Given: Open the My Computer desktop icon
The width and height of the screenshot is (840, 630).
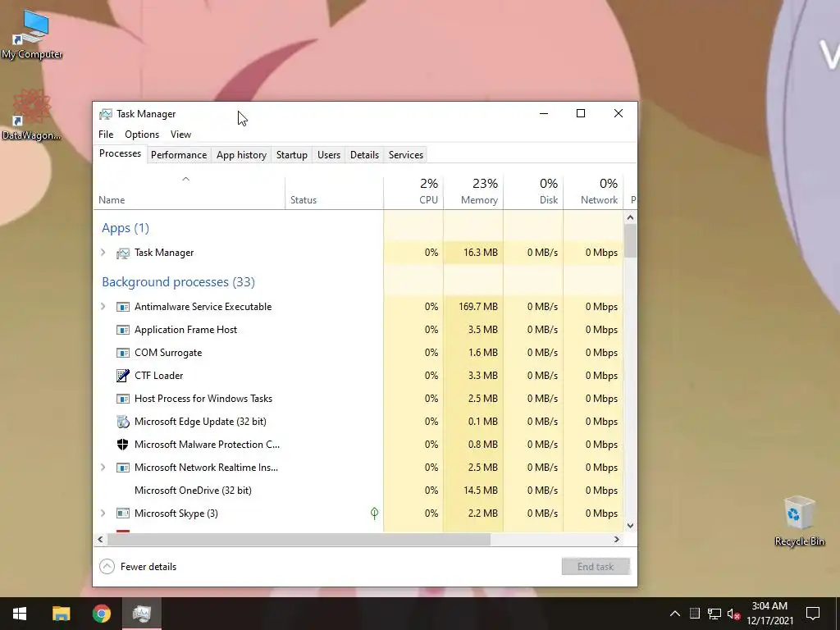Looking at the screenshot, I should 32,33.
